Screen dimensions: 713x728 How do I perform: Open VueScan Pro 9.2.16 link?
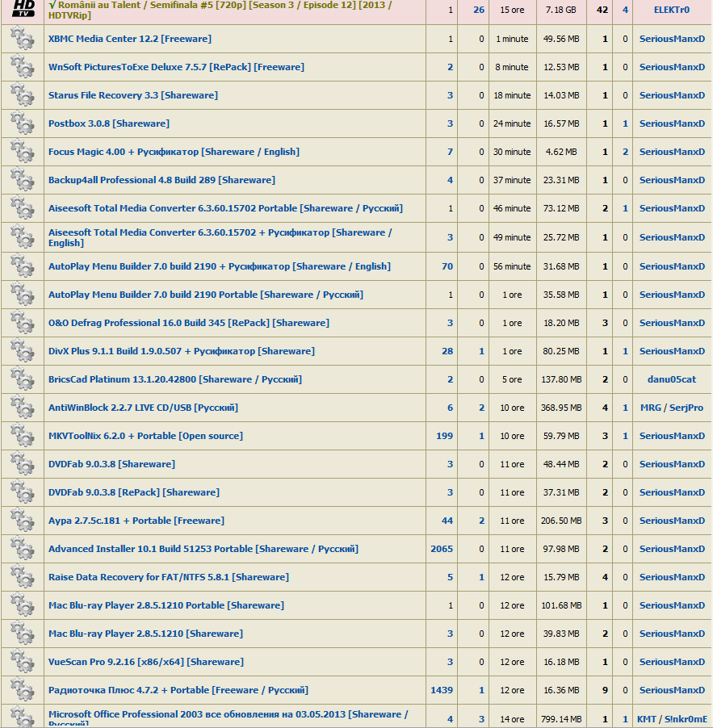pos(146,662)
